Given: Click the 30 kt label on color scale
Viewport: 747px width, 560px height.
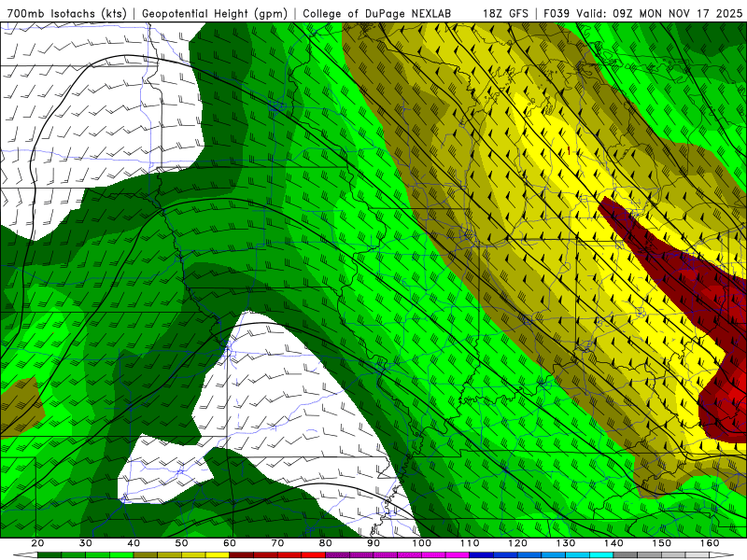Looking at the screenshot, I should [x=86, y=543].
